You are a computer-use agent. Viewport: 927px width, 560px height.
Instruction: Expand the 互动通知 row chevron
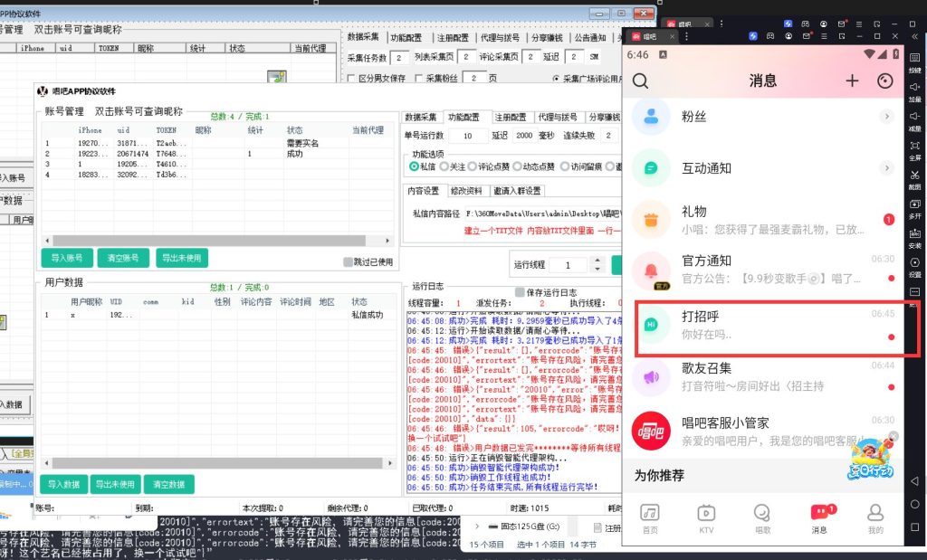coord(886,168)
